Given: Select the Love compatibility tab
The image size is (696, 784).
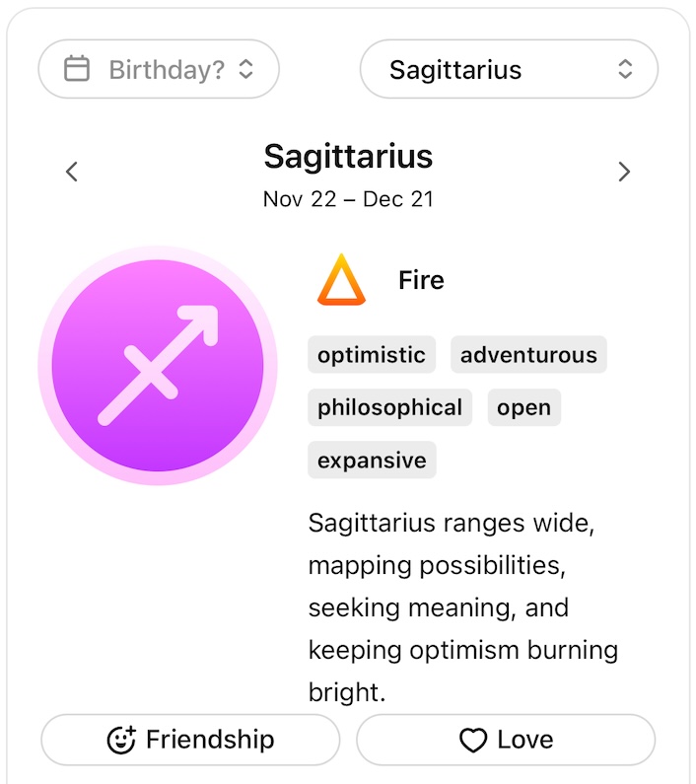Looking at the screenshot, I should tap(506, 740).
